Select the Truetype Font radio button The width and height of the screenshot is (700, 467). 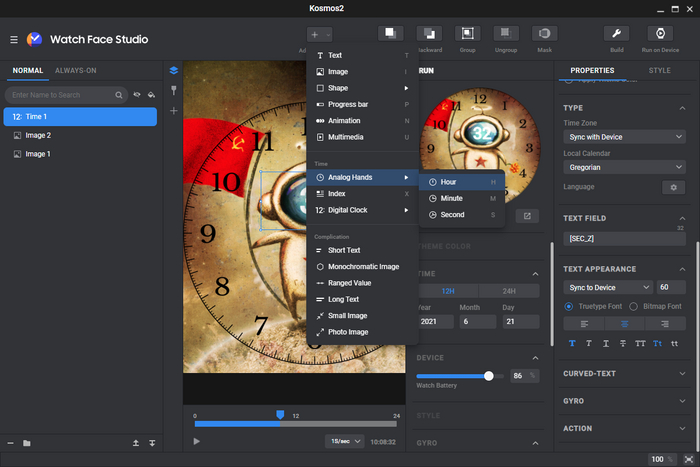569,306
